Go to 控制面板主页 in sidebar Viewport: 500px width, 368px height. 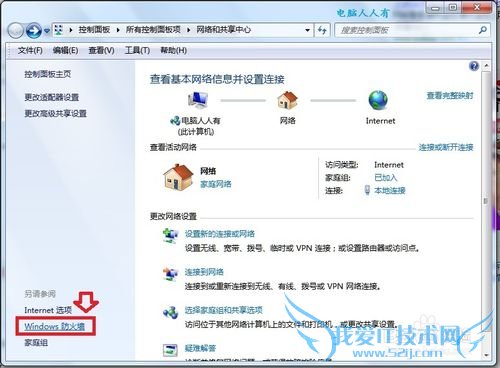(x=48, y=74)
